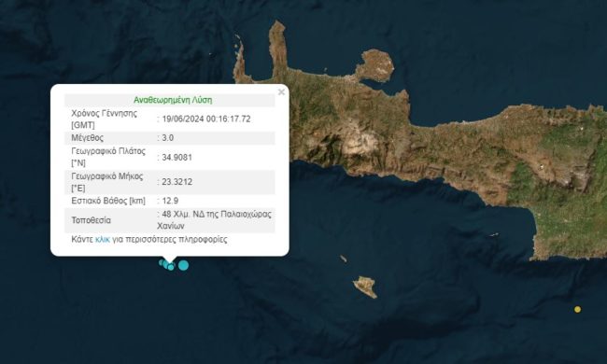Click the Αναθεωρημένη Λύση popup header
This screenshot has height=364, width=607.
point(173,100)
